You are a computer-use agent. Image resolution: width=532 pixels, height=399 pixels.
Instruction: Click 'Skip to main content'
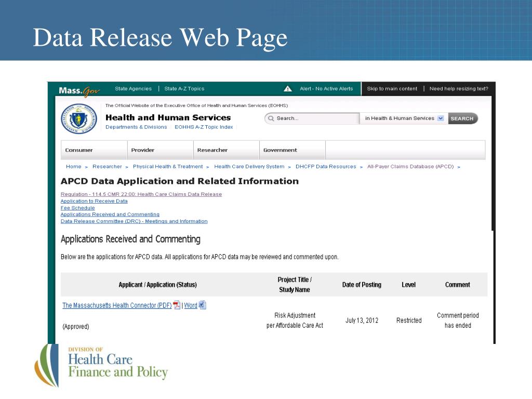pyautogui.click(x=392, y=88)
